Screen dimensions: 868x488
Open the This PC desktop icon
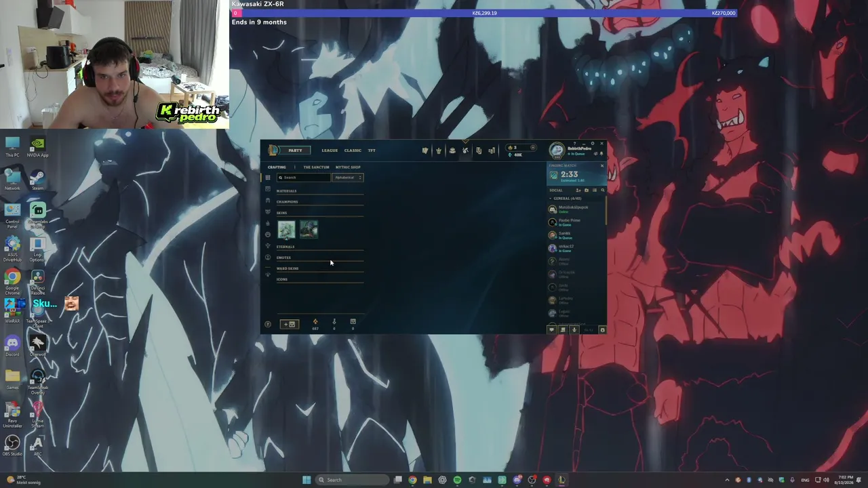click(x=12, y=147)
